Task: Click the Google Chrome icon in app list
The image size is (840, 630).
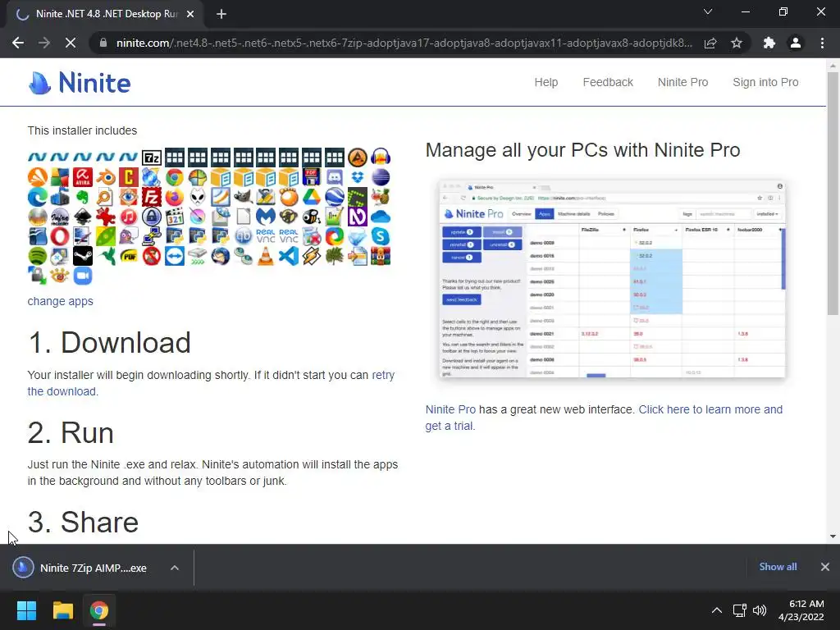Action: pyautogui.click(x=175, y=177)
